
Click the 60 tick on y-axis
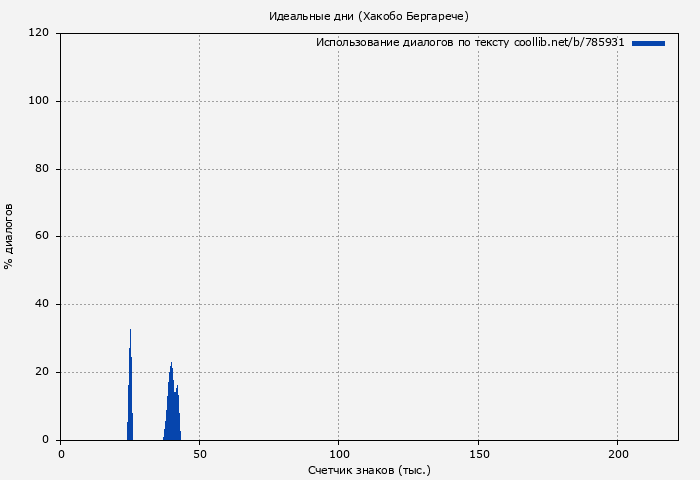click(x=43, y=237)
